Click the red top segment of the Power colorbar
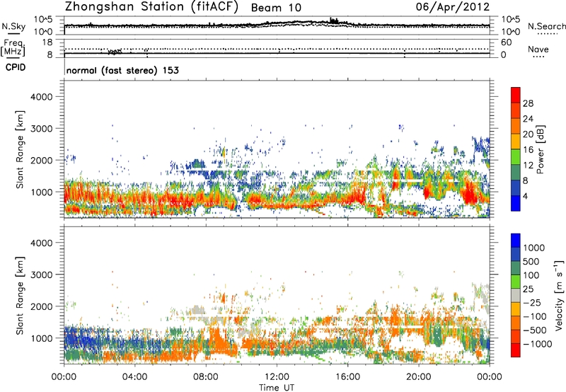Screen dimensions: 566x392 [516, 95]
